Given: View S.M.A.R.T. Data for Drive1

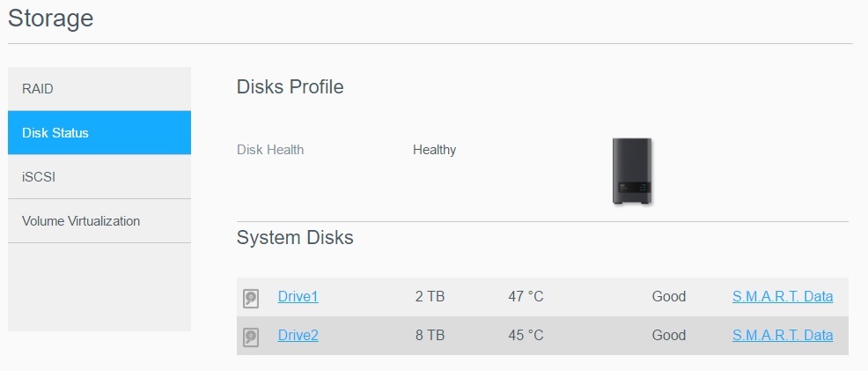Looking at the screenshot, I should (782, 297).
